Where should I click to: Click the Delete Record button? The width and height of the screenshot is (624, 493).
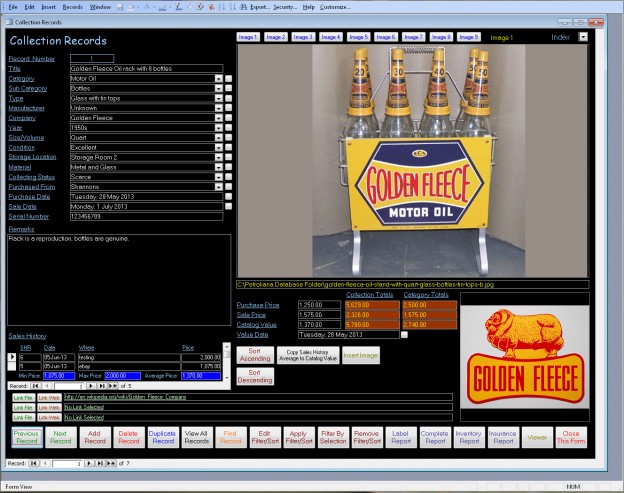tap(129, 437)
